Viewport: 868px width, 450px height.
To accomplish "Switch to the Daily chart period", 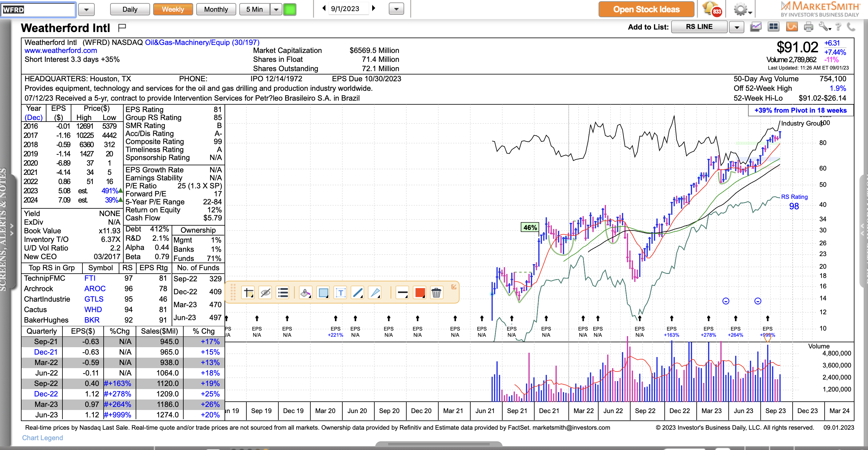I will [130, 10].
